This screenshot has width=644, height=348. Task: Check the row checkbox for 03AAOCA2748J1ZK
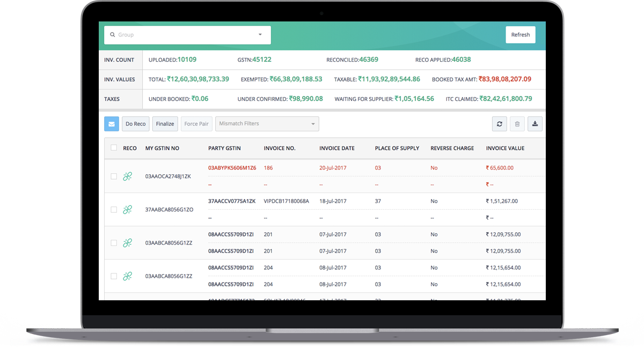click(x=114, y=176)
